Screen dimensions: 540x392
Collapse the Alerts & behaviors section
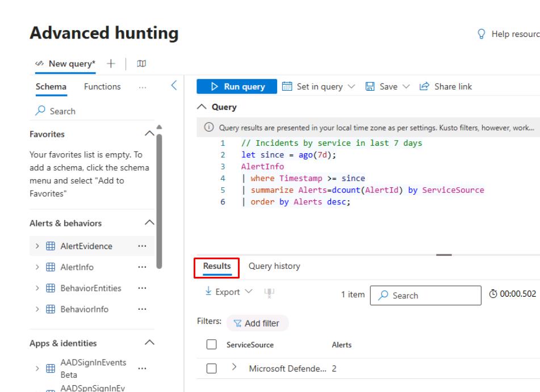pyautogui.click(x=149, y=223)
